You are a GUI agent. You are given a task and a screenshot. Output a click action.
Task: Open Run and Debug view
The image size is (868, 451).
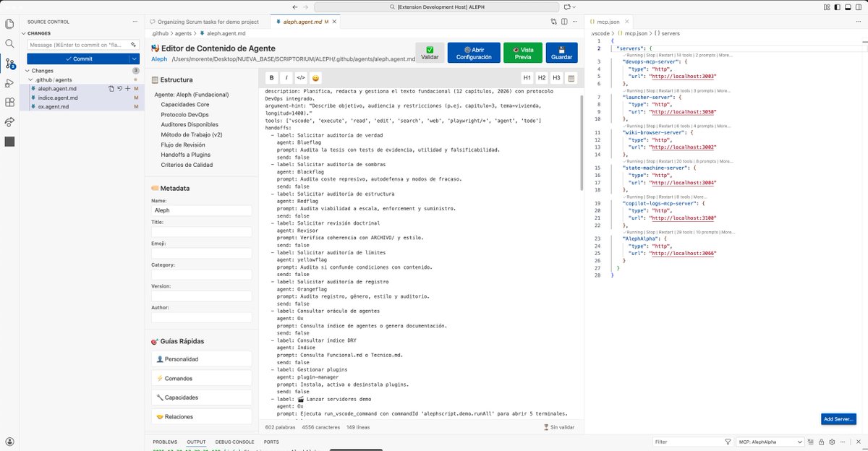(x=9, y=83)
